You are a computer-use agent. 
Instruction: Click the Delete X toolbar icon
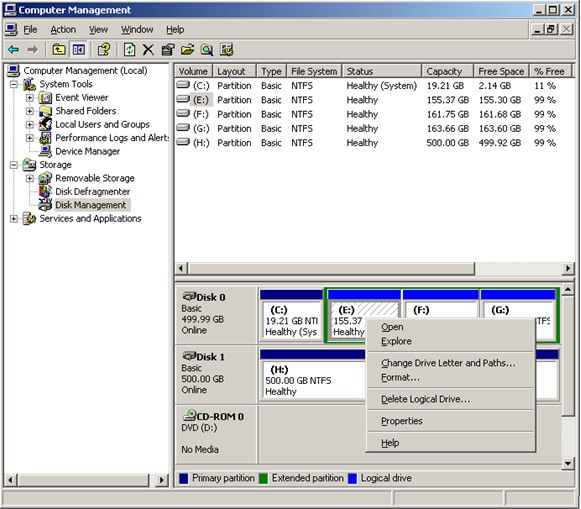(x=148, y=49)
